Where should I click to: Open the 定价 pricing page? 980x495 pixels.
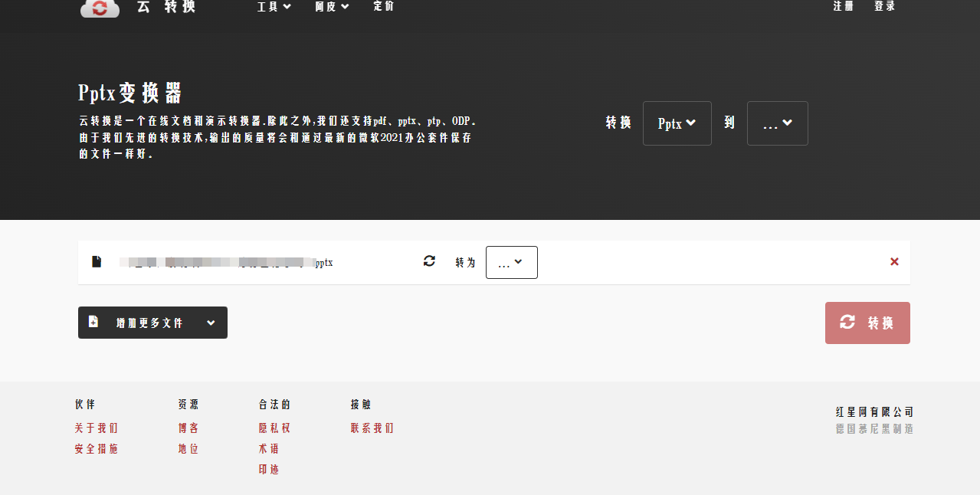click(x=384, y=7)
